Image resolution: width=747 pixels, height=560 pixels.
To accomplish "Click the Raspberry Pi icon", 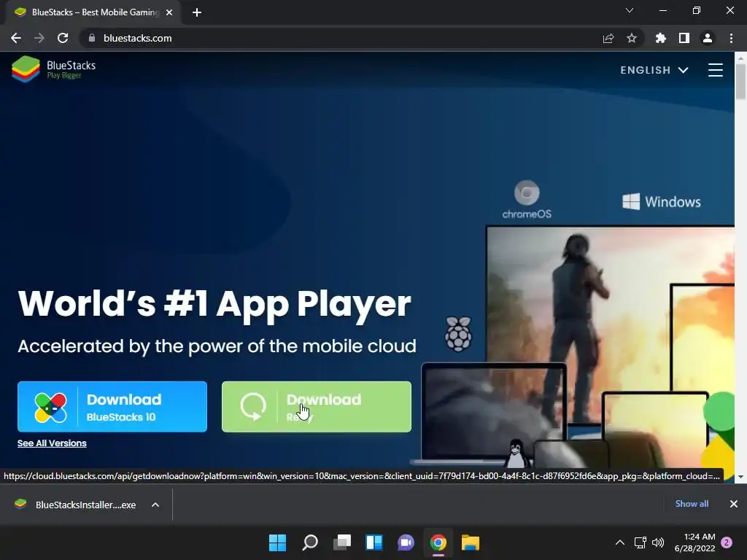I will point(458,334).
